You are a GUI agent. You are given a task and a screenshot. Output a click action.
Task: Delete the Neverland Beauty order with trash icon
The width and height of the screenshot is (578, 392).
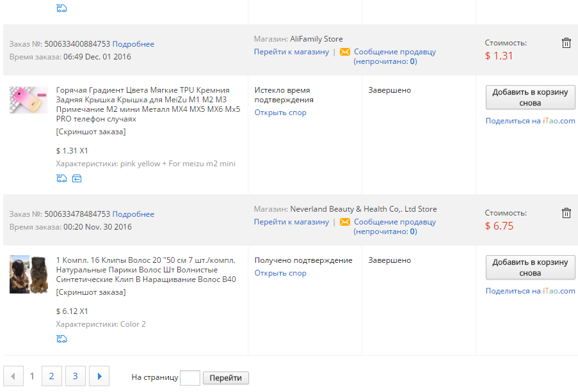click(x=566, y=213)
